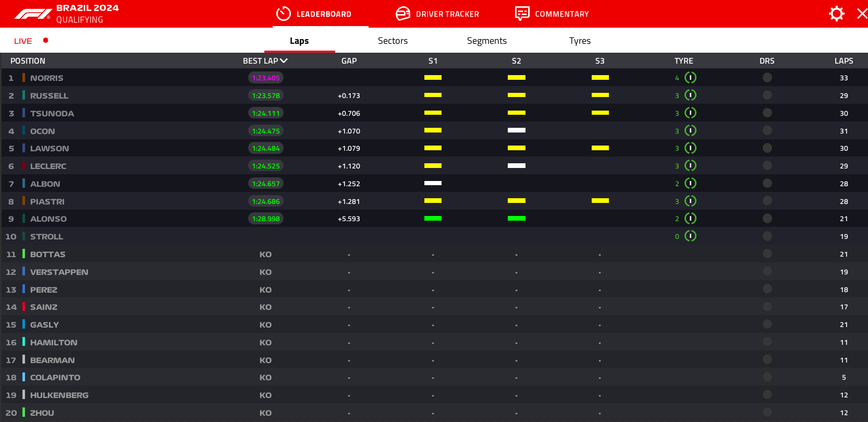This screenshot has height=422, width=868.
Task: Click the LAPS column header
Action: [843, 61]
